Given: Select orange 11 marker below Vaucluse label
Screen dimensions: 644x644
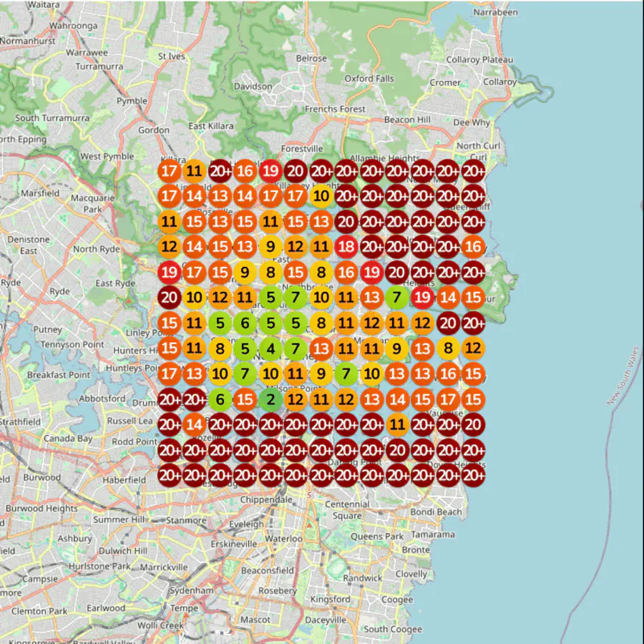Looking at the screenshot, I should (397, 424).
